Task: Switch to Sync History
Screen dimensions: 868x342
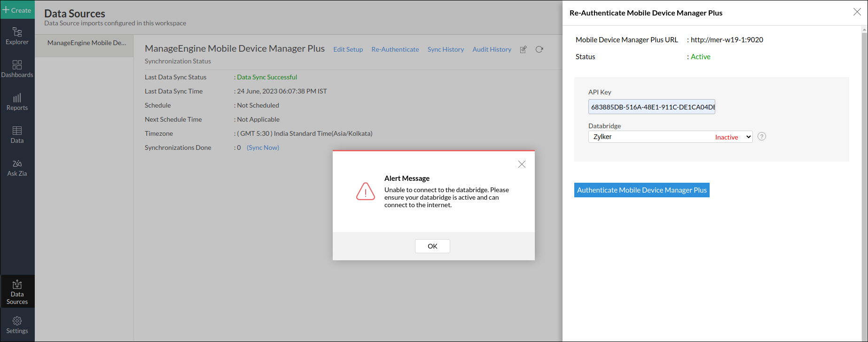Action: (446, 49)
